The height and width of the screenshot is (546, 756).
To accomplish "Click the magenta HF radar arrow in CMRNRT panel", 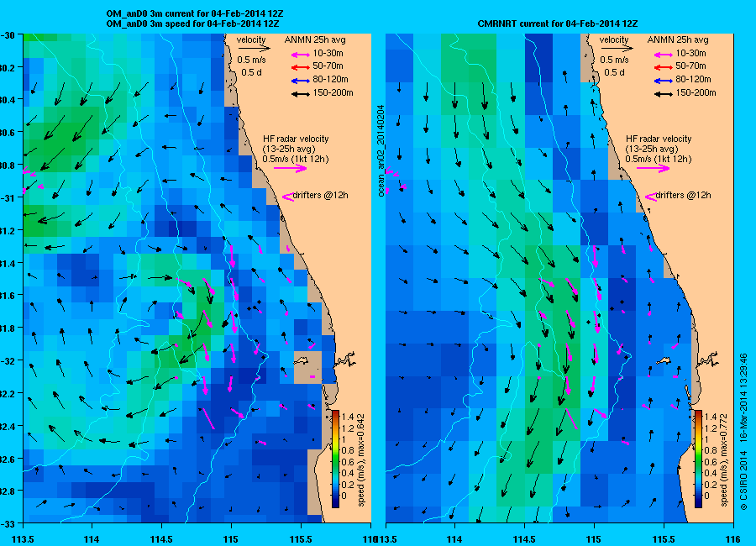I will [654, 168].
